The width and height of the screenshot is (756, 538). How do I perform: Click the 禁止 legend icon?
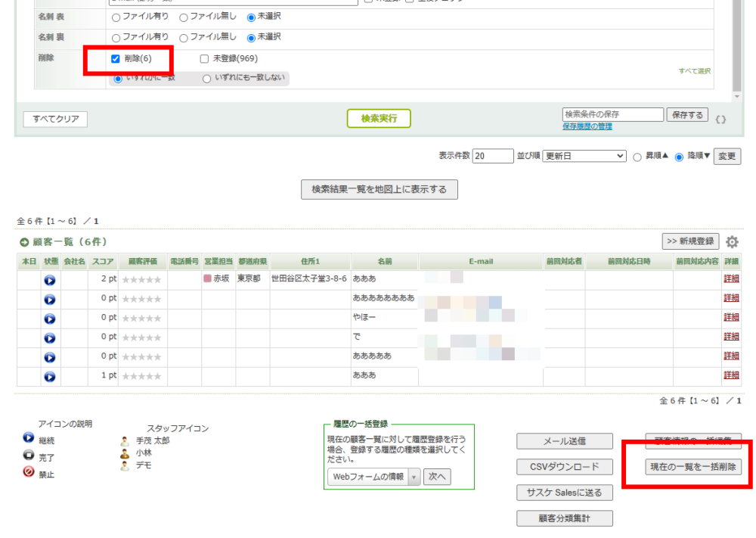coord(29,471)
